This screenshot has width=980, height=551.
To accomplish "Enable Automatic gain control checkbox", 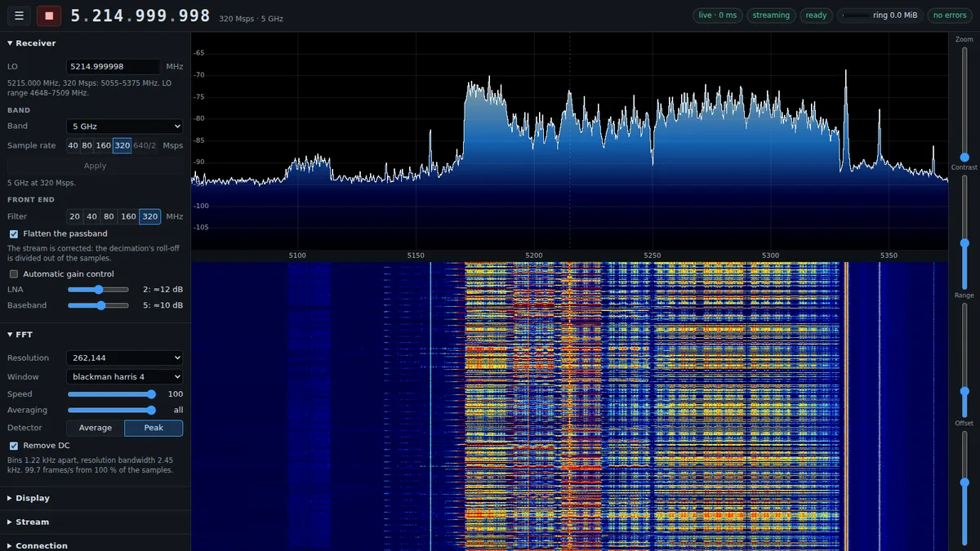I will click(x=14, y=274).
